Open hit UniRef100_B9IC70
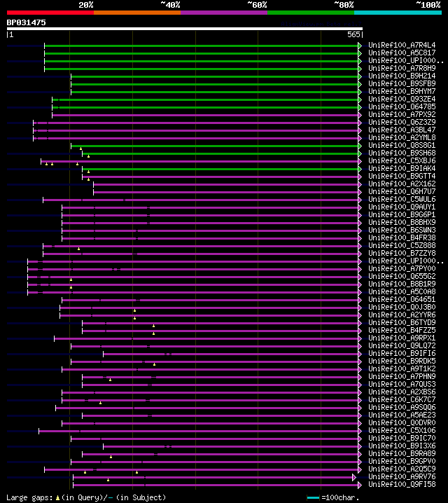 click(x=402, y=438)
